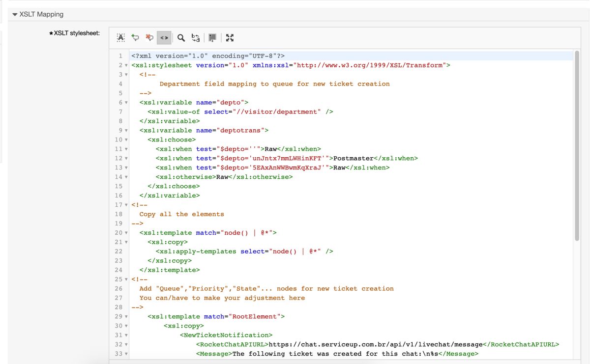
Task: Click 'Postmaster' in line 12
Action: tap(353, 159)
